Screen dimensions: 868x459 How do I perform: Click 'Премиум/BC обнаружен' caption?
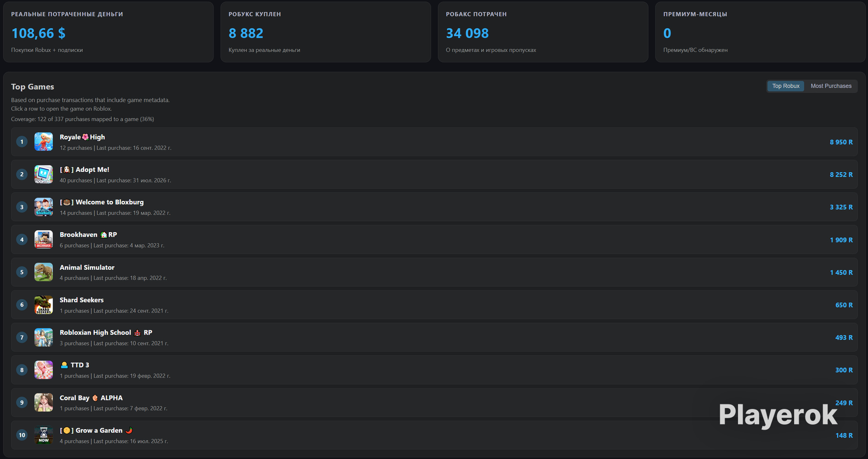[695, 50]
